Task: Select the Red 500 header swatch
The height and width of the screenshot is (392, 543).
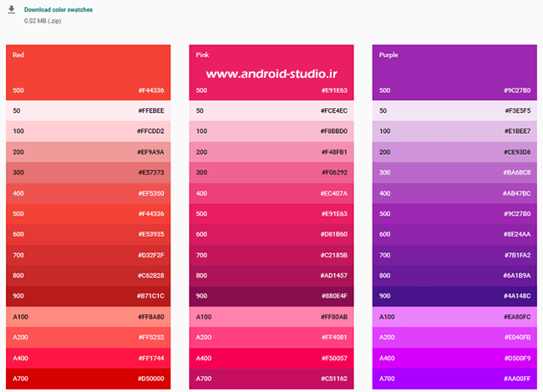Action: click(88, 73)
